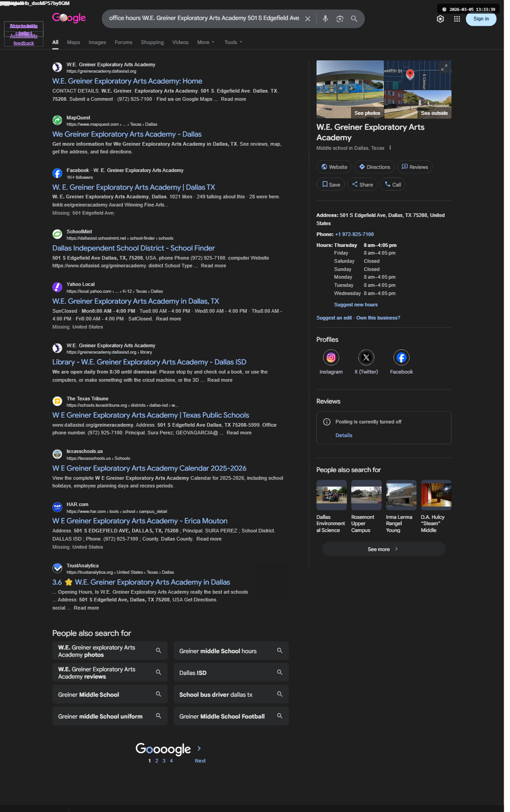Clear the search query with the X icon
This screenshot has width=510, height=812.
pyautogui.click(x=308, y=19)
